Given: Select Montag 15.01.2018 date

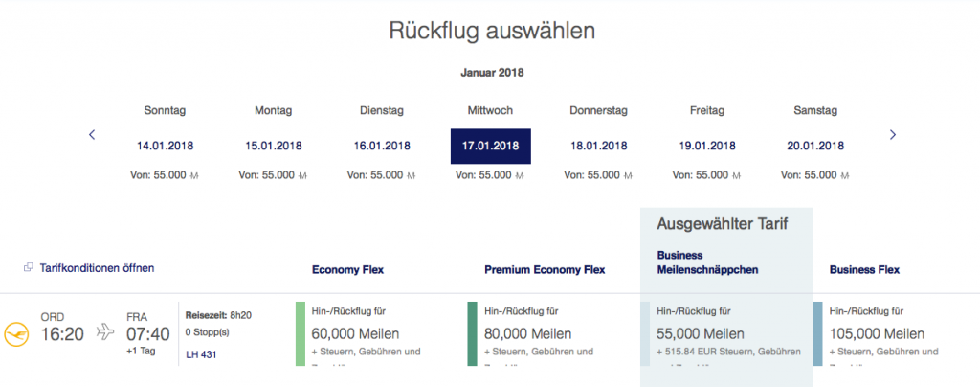Looking at the screenshot, I should (x=273, y=146).
